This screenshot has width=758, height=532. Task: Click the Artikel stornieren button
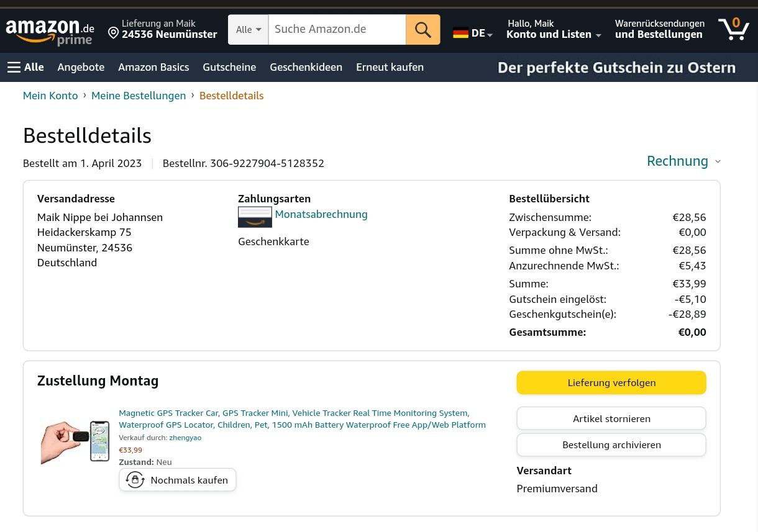tap(611, 418)
